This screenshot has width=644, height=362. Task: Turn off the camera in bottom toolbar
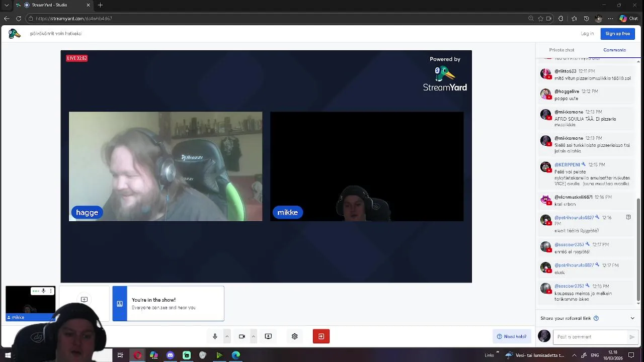[242, 336]
